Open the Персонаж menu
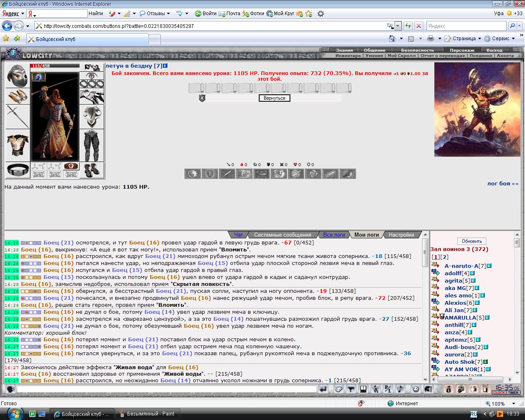Image resolution: width=525 pixels, height=420 pixels. [x=462, y=50]
